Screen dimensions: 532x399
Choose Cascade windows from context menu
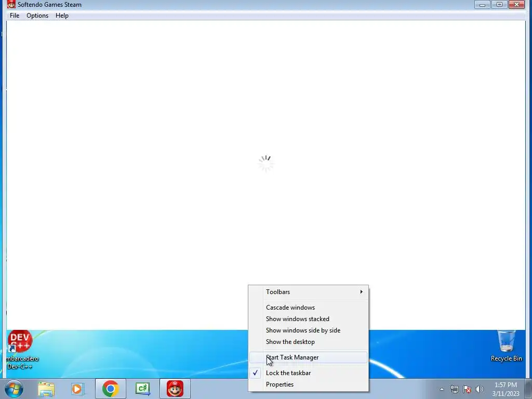[308, 308]
